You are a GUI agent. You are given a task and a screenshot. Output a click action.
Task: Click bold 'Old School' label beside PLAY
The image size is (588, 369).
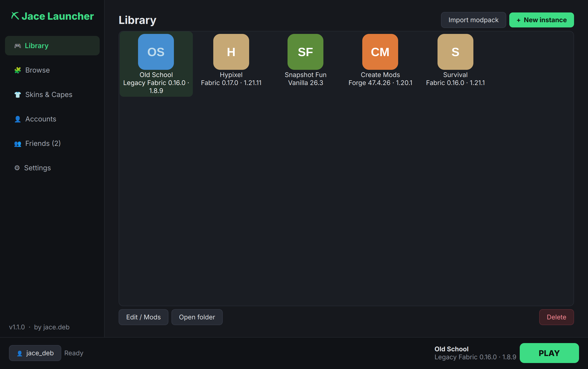coord(451,349)
